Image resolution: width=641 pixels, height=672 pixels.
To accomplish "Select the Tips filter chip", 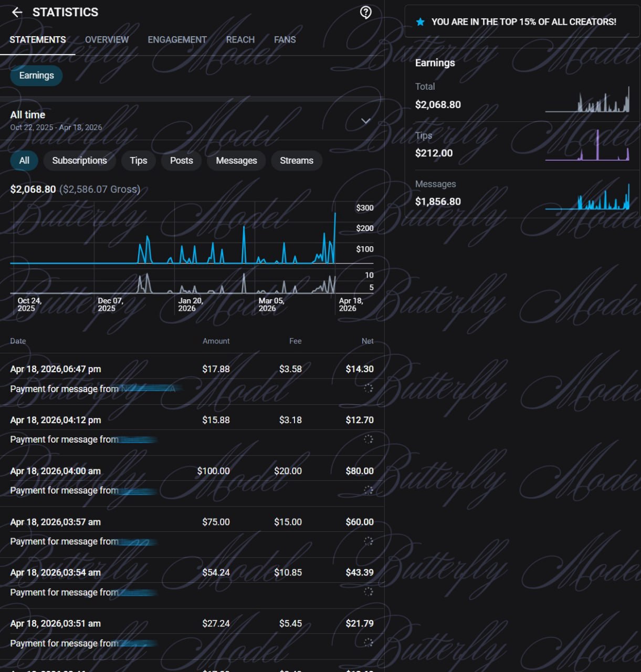I will click(139, 161).
